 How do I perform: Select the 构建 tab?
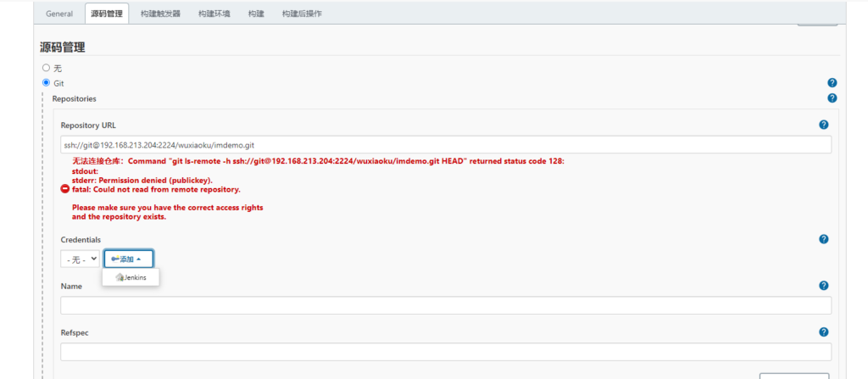pos(256,14)
